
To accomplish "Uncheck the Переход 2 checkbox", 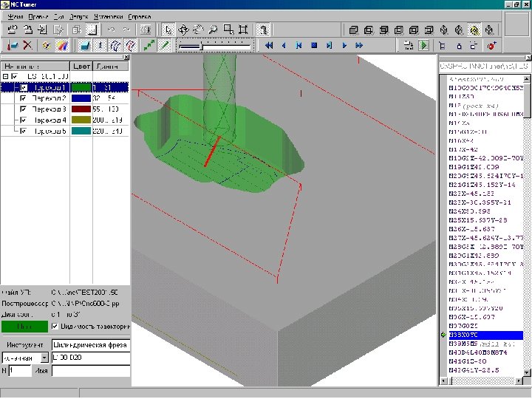I will click(24, 98).
